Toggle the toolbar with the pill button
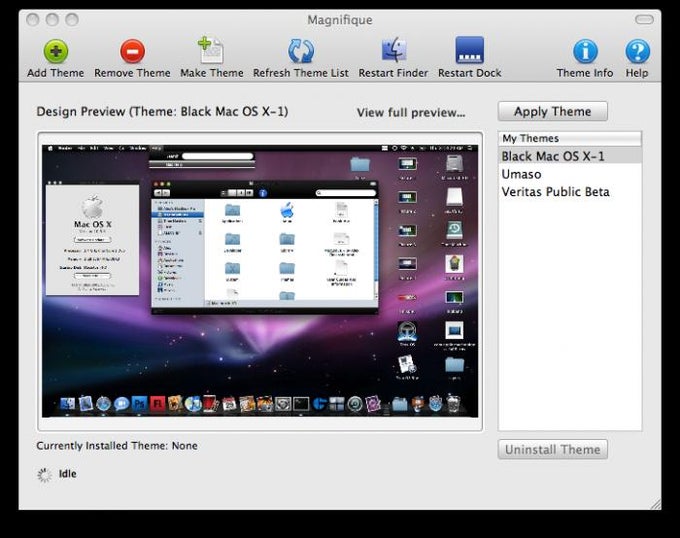This screenshot has height=538, width=680. tap(644, 20)
